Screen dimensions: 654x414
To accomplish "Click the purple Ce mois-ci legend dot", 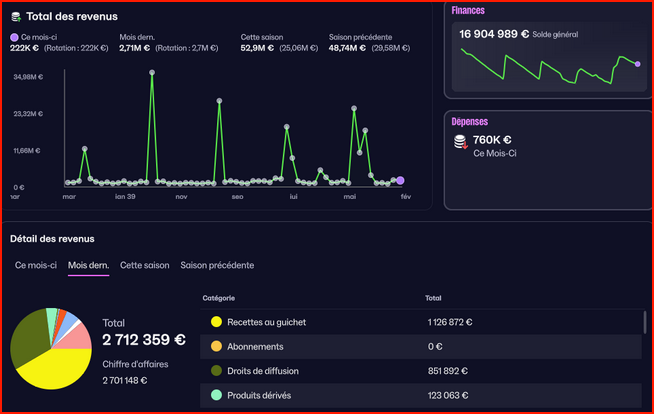I will [14, 37].
